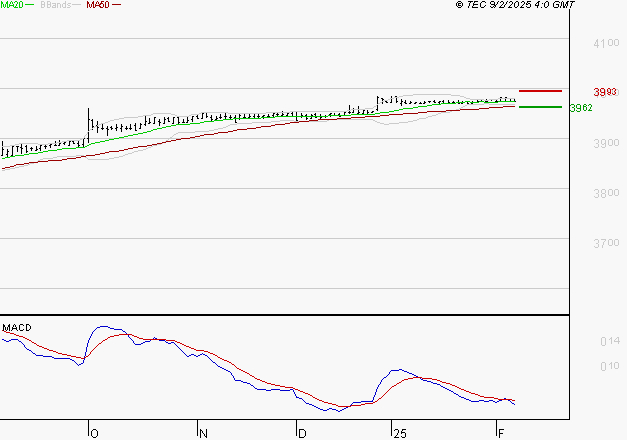This screenshot has width=627, height=440.
Task: Click the MA60 legend label
Action: coord(97,5)
